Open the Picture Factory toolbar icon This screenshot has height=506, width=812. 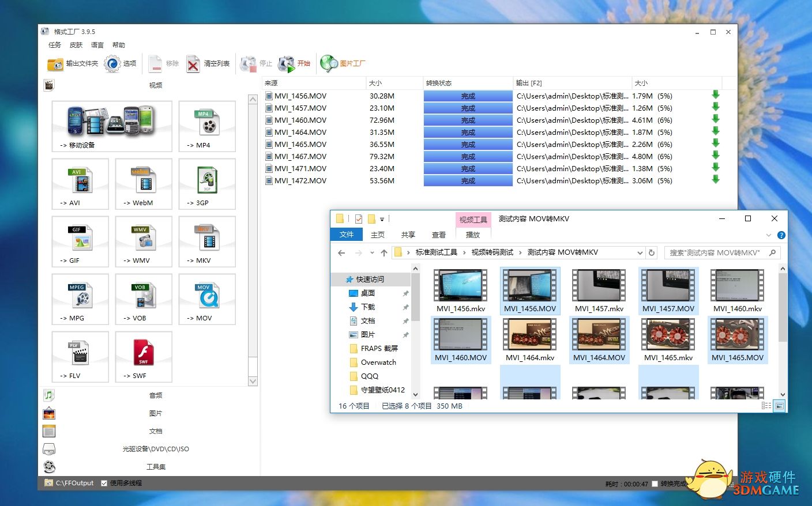pos(329,63)
